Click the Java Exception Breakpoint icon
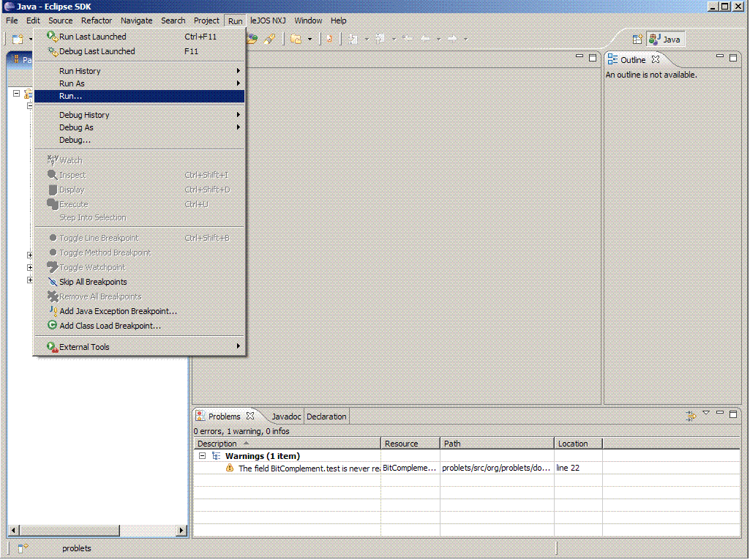750x560 pixels. point(53,310)
